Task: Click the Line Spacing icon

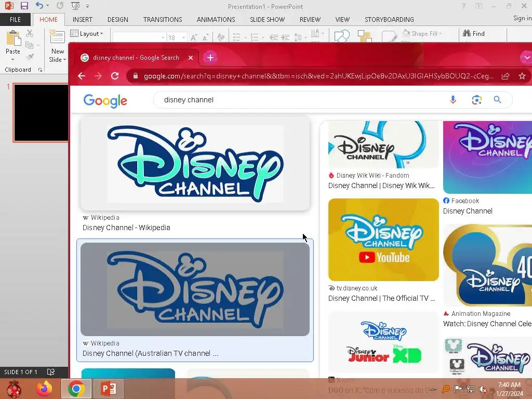Action: (298, 37)
